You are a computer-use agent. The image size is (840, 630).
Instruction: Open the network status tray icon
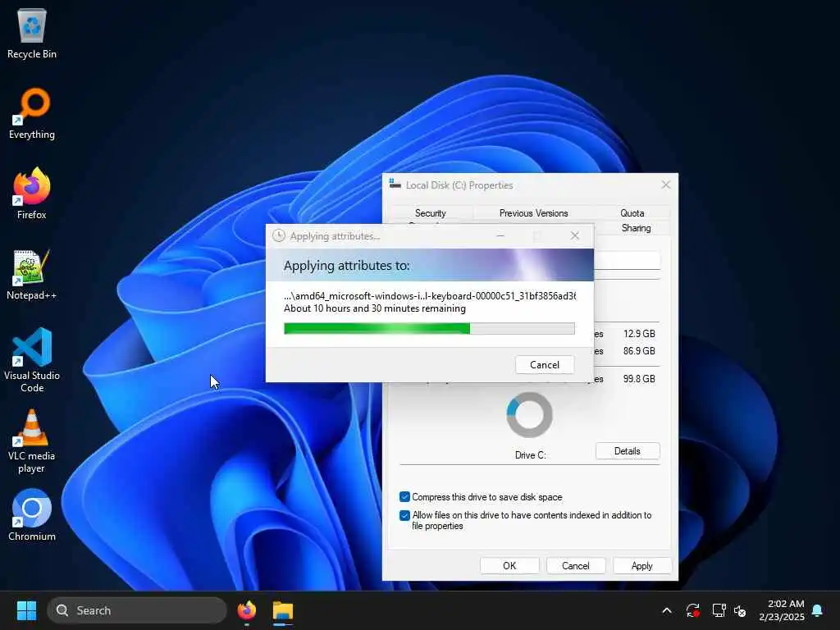tap(719, 610)
